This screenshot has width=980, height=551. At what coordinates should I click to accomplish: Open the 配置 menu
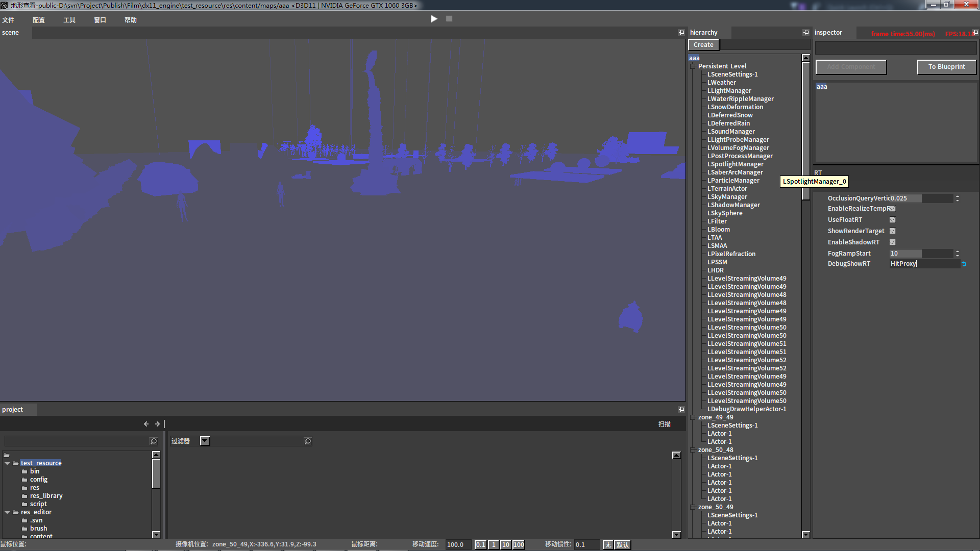pyautogui.click(x=39, y=20)
